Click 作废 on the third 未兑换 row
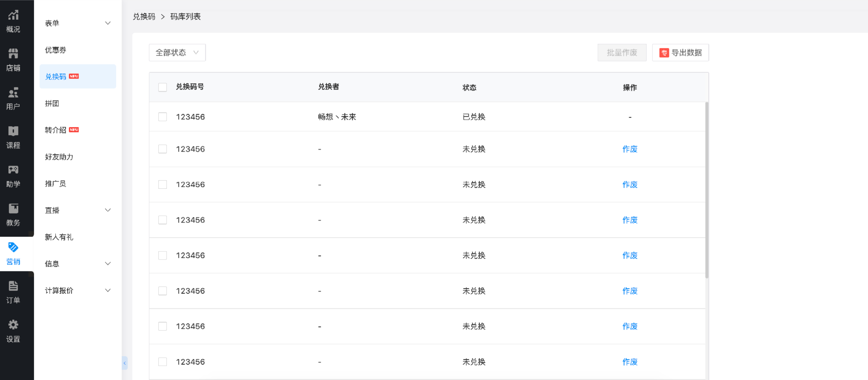This screenshot has height=380, width=868. pyautogui.click(x=630, y=220)
